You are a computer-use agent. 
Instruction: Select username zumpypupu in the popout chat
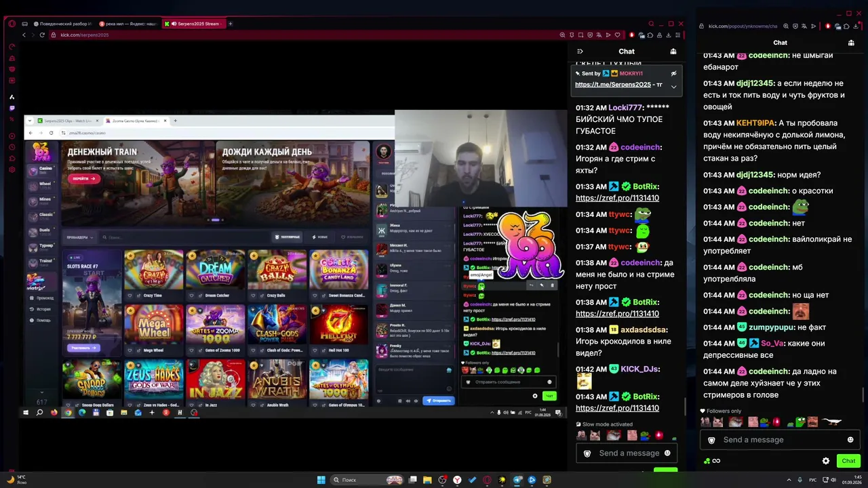point(772,327)
